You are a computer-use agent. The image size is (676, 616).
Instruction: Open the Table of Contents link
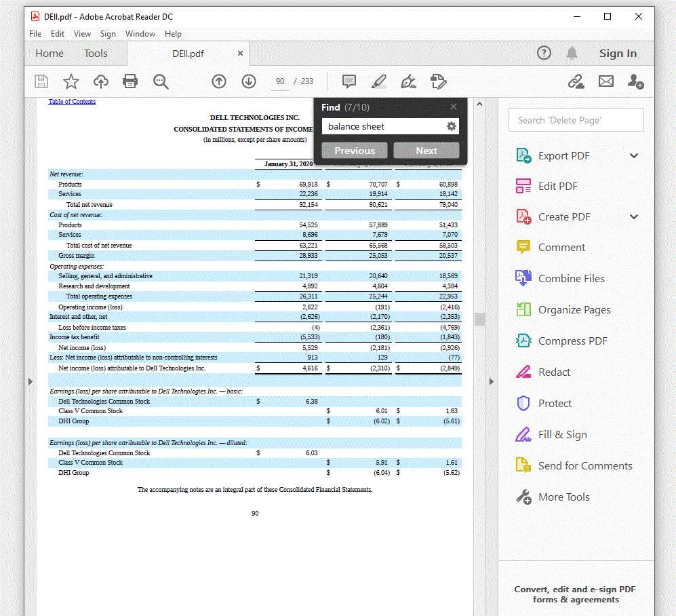[72, 101]
